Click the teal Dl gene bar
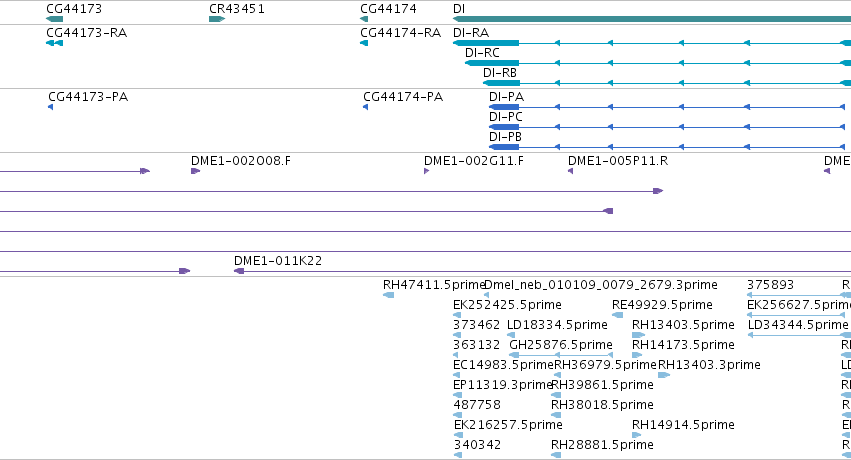This screenshot has width=851, height=460. pos(652,19)
